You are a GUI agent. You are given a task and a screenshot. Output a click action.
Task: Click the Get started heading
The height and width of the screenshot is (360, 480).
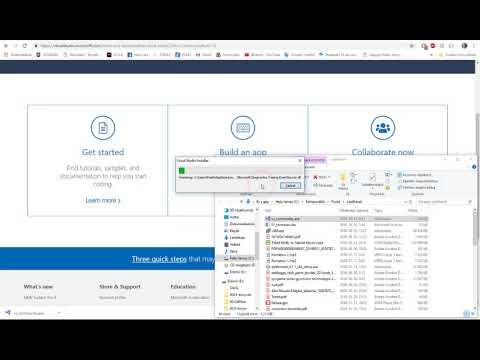coord(103,152)
